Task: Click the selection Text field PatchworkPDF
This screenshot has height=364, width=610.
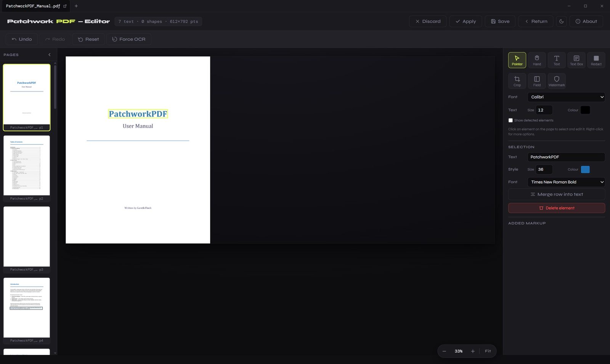Action: coord(566,157)
